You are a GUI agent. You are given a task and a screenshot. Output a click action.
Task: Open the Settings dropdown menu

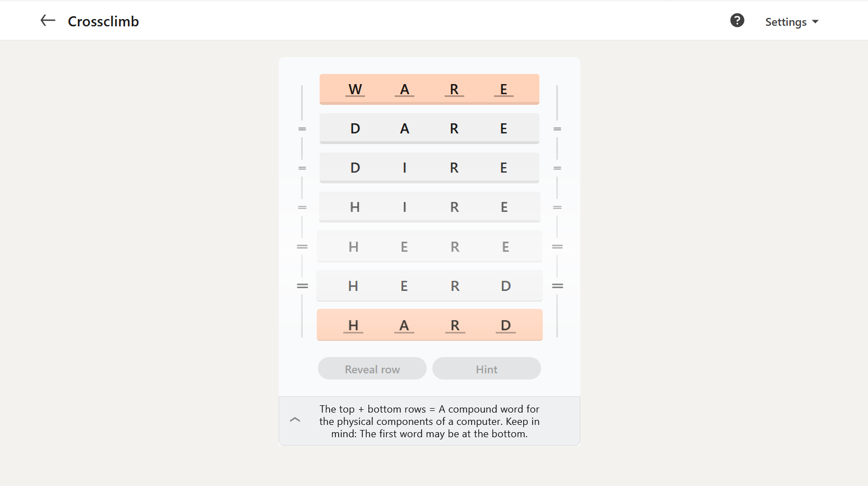(792, 22)
